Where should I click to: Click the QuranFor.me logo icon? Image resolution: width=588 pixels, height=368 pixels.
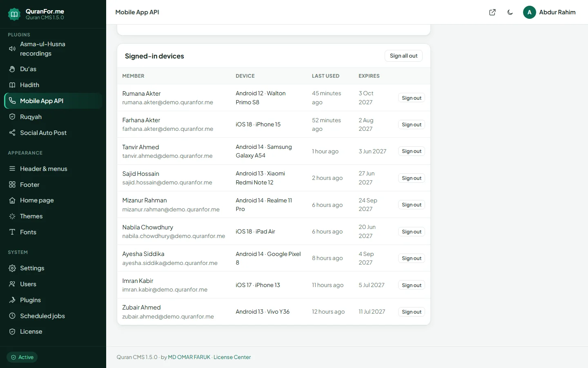pos(14,14)
